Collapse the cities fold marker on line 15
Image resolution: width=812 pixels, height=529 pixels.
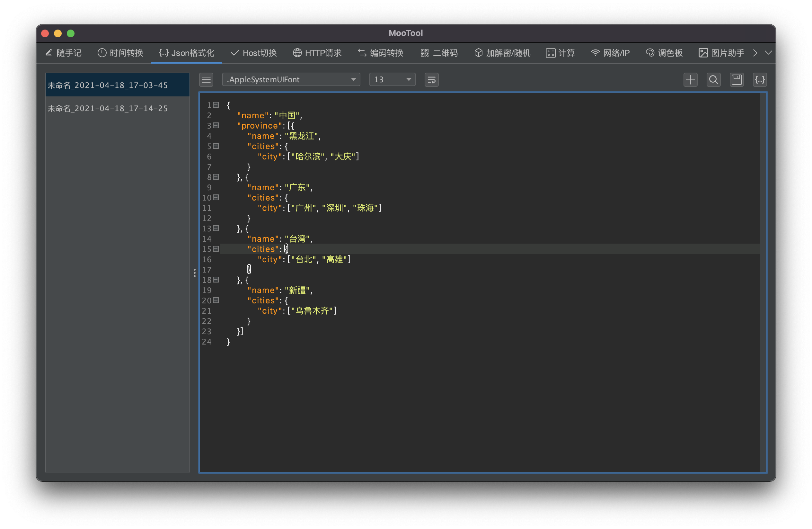216,249
